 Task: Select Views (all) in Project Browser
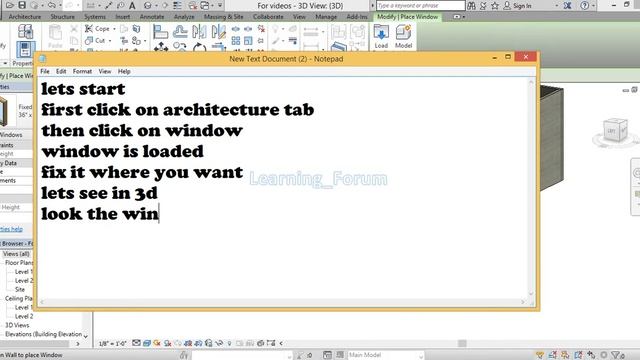point(16,254)
